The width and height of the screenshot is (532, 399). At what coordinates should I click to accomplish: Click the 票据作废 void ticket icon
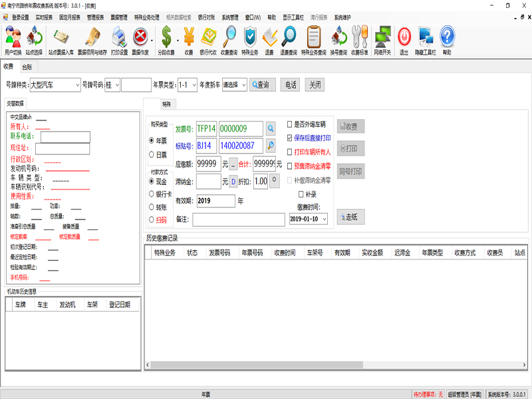click(x=140, y=40)
